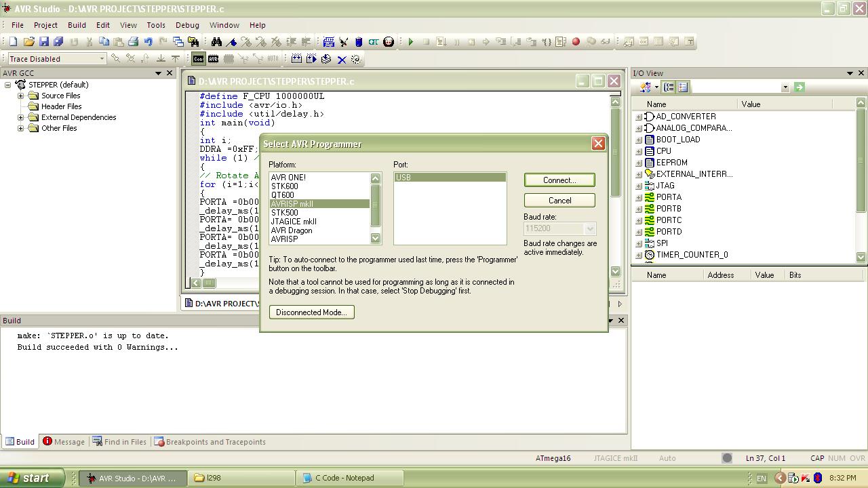Click the Build active configuration icon
Screen dimensions: 868x488
296,59
